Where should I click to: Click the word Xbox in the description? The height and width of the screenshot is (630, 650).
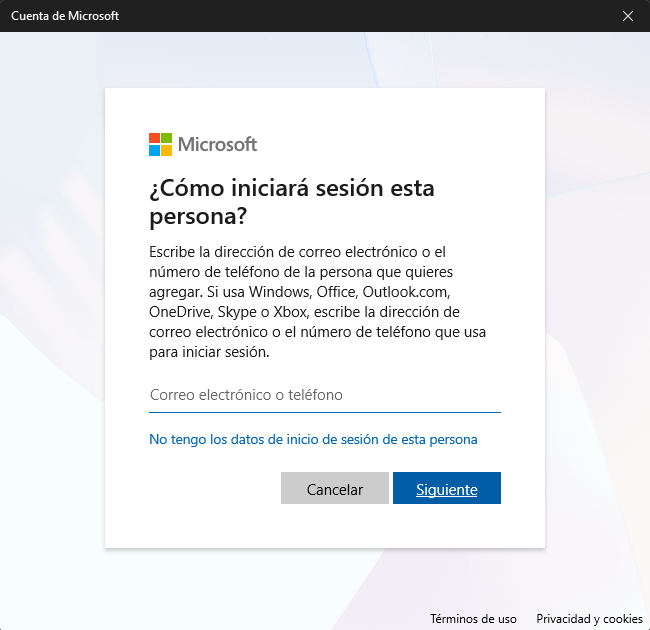pyautogui.click(x=289, y=311)
